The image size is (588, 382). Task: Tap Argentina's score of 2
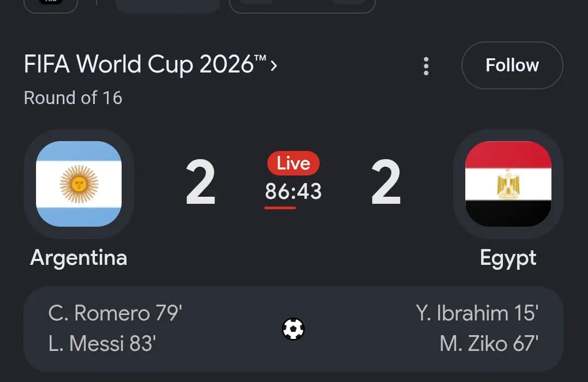coord(201,182)
